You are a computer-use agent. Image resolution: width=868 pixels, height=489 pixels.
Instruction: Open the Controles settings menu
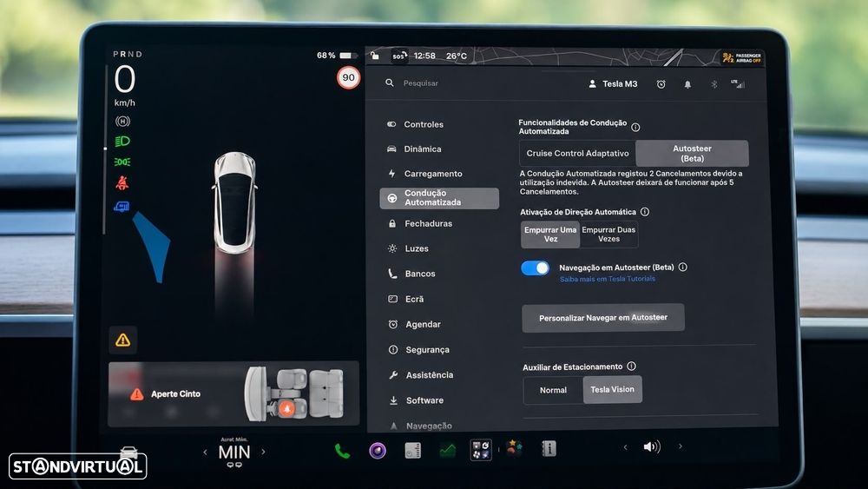423,124
